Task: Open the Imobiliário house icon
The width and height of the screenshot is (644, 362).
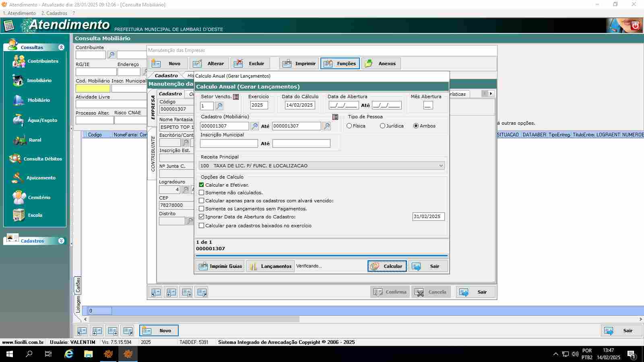Action: coord(18,80)
